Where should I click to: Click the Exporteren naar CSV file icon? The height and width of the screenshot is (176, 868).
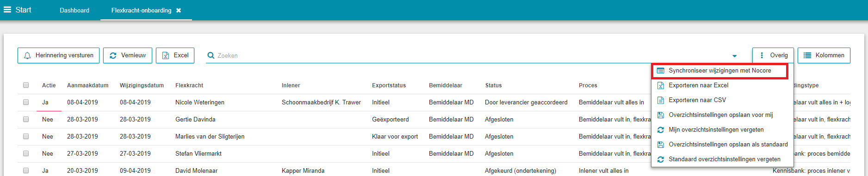661,100
